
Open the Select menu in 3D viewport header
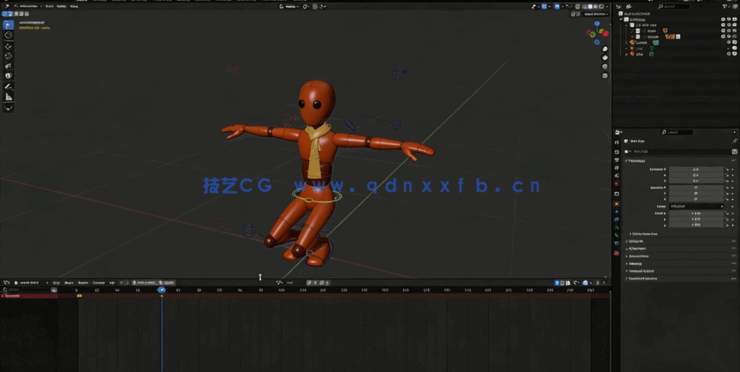point(61,7)
